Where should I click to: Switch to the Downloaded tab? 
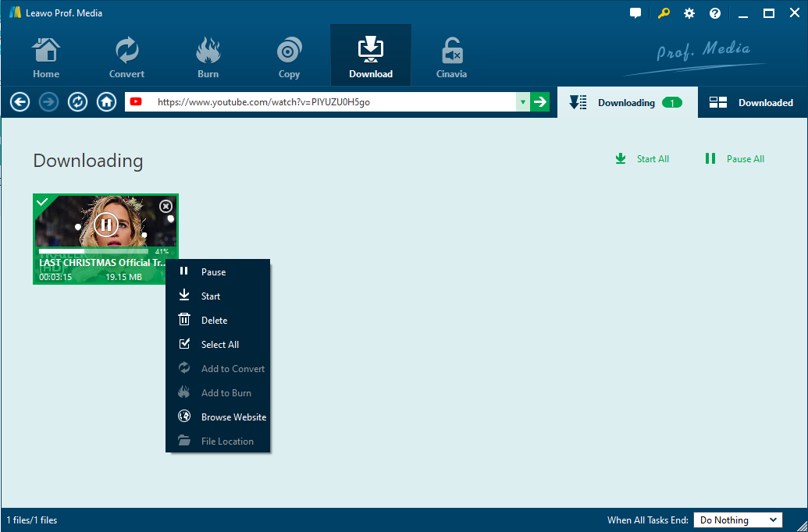[753, 102]
